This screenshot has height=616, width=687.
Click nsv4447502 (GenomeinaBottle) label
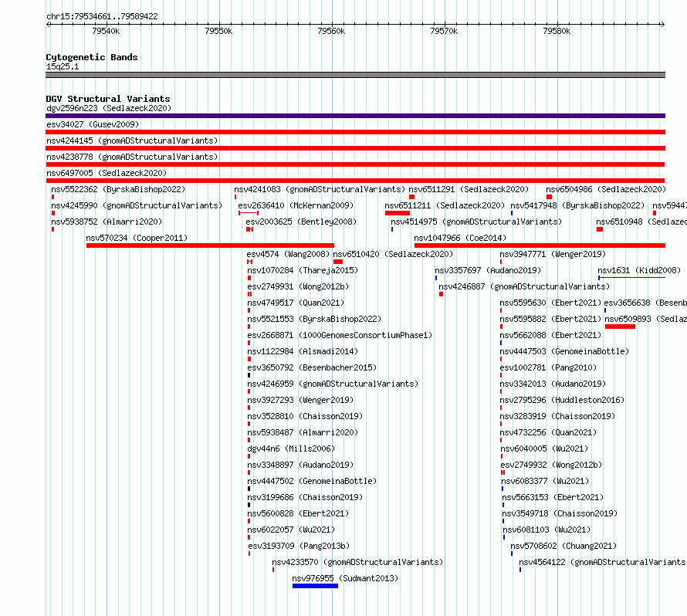pyautogui.click(x=312, y=481)
